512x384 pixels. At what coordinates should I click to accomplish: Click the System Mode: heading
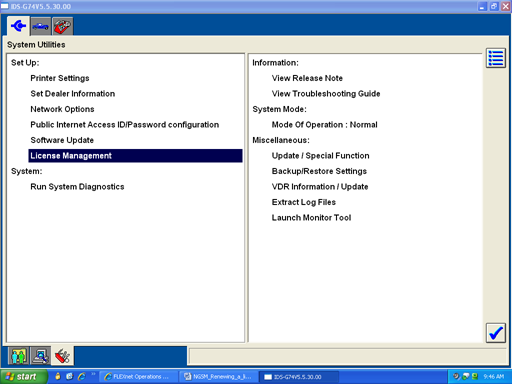tap(279, 109)
